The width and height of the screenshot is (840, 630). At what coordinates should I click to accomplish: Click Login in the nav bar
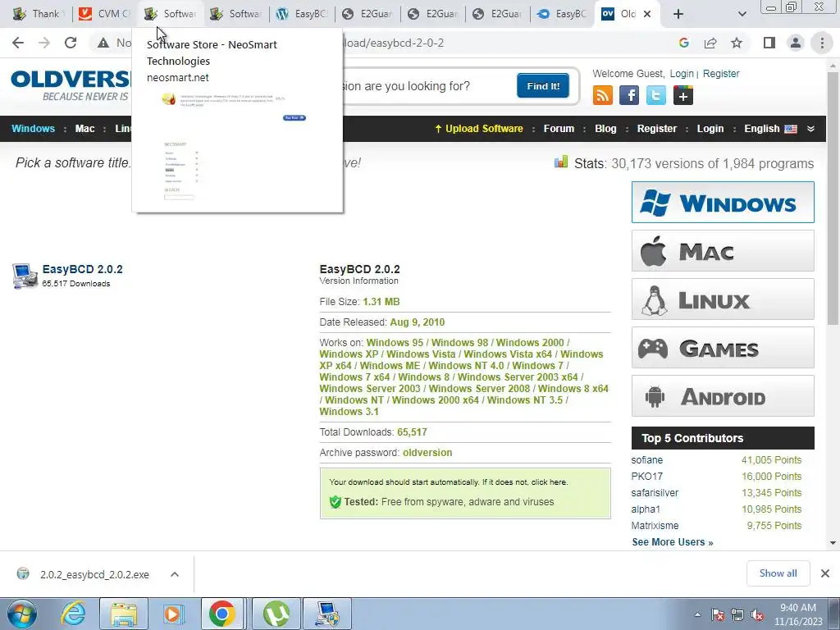coord(710,129)
